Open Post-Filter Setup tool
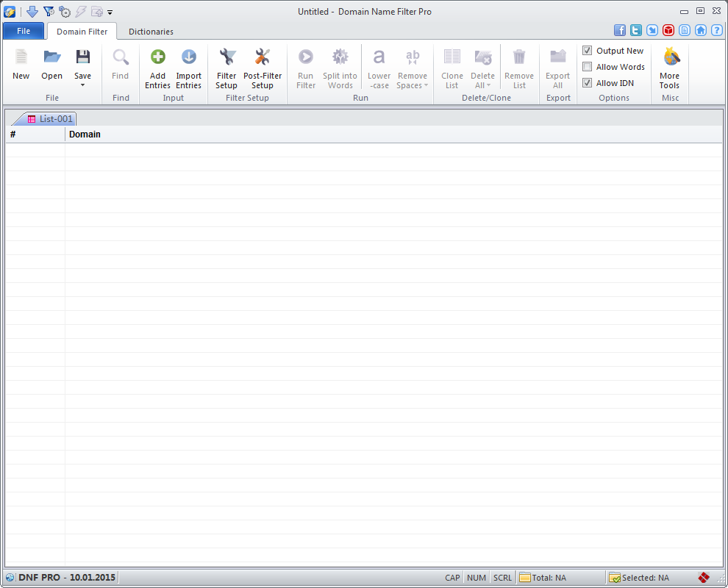This screenshot has height=588, width=728. 263,57
